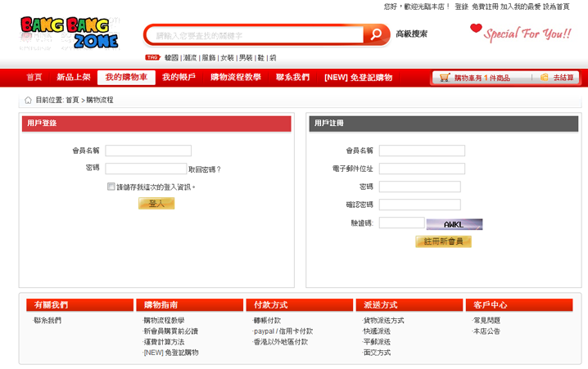Click the shopping cart icon in red bar
588x369 pixels.
click(445, 78)
